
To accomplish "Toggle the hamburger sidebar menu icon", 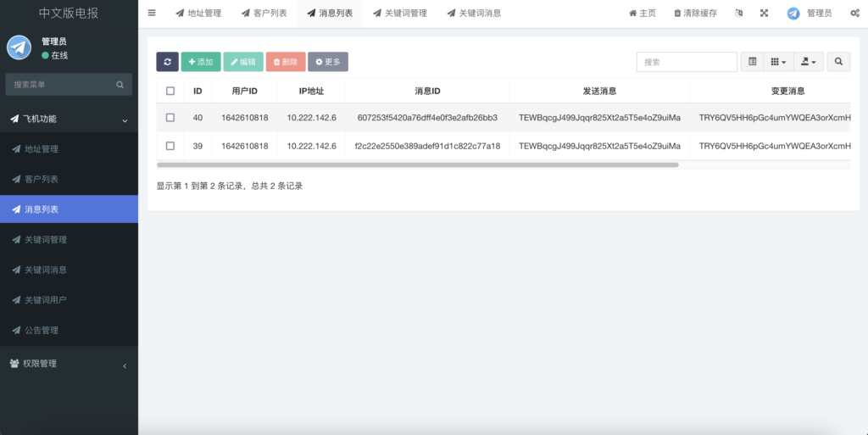I will [152, 13].
